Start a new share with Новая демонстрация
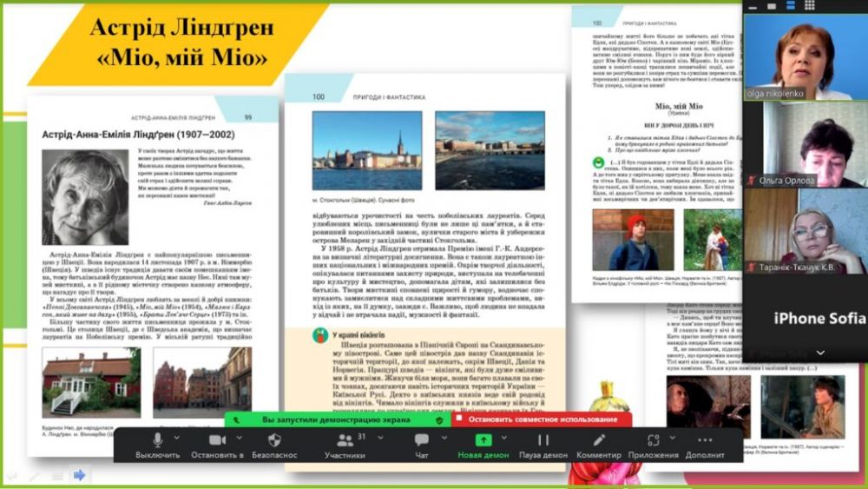The width and height of the screenshot is (868, 489). pos(483,440)
